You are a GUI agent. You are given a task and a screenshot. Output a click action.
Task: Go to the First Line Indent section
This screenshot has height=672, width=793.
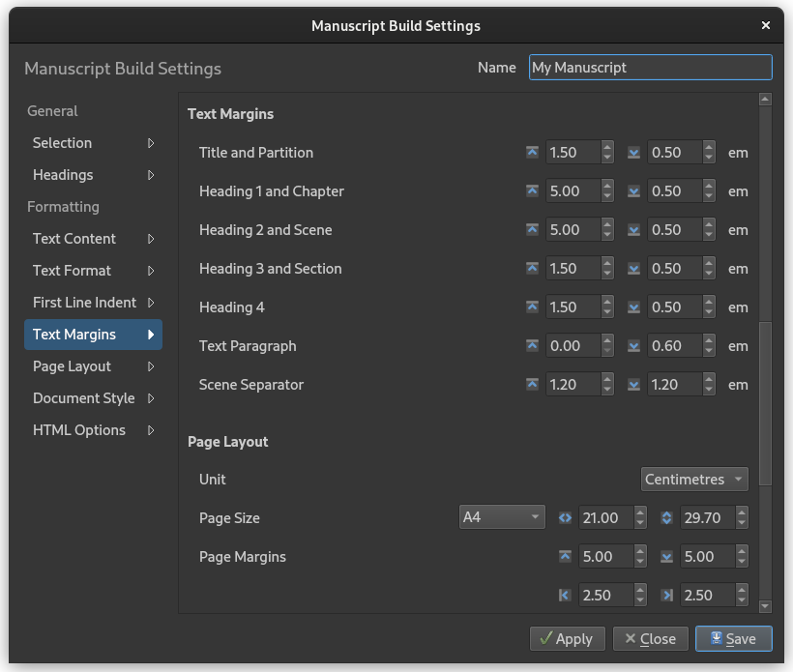coord(93,303)
